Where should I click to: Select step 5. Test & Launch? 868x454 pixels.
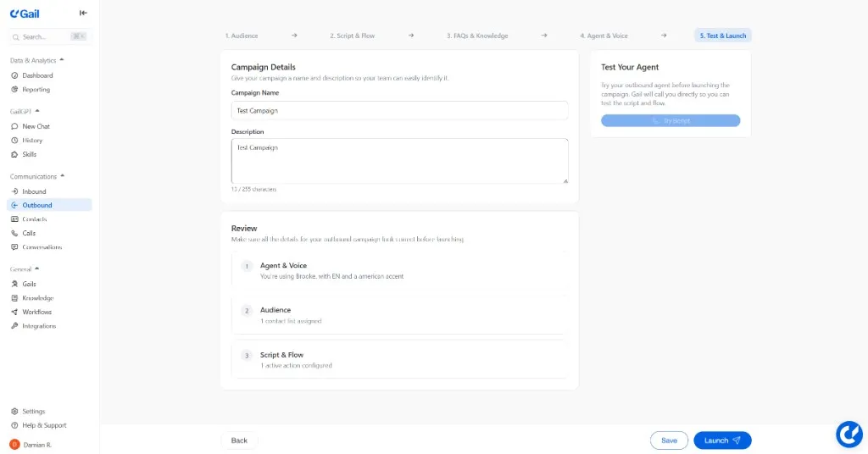click(723, 36)
